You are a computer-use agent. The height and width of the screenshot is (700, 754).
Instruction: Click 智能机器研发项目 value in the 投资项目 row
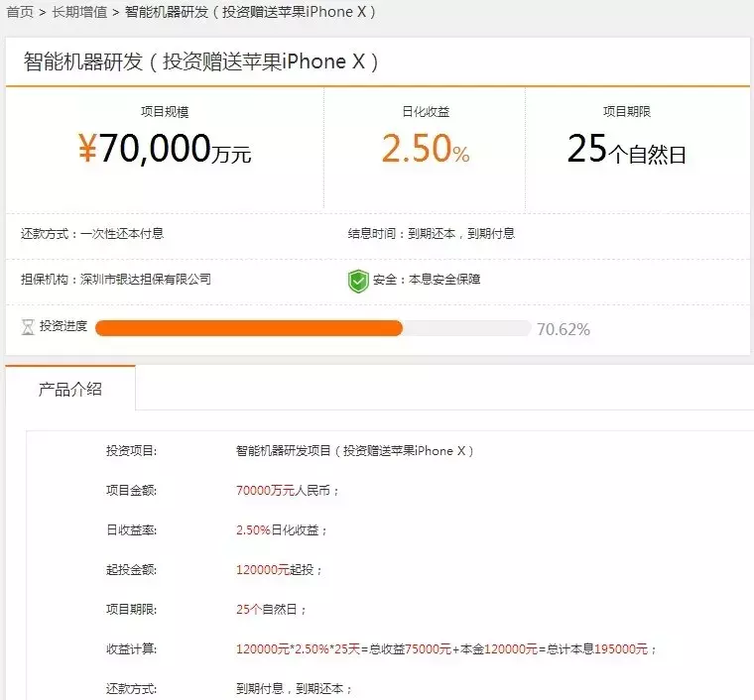coord(355,451)
